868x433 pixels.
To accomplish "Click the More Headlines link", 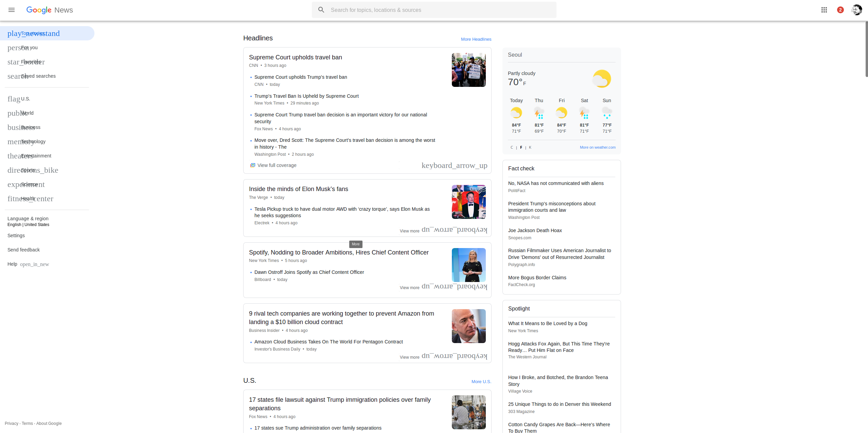I will click(x=476, y=39).
